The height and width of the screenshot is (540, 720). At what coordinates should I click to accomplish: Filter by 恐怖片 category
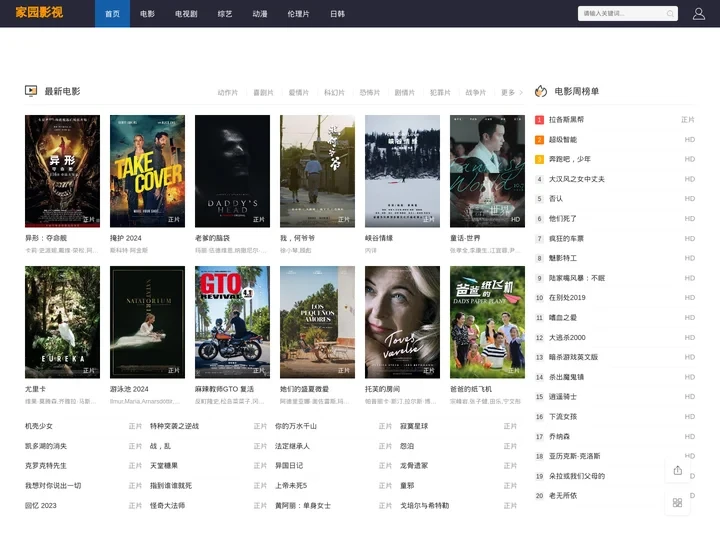click(370, 93)
